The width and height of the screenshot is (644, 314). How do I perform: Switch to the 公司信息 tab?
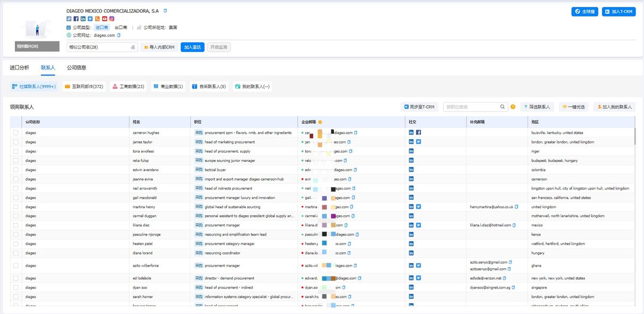click(x=77, y=67)
